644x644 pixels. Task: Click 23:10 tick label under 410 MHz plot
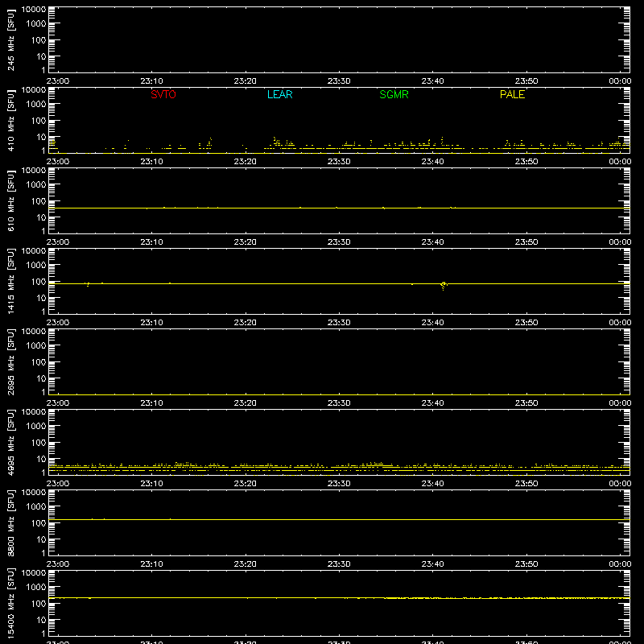point(151,162)
